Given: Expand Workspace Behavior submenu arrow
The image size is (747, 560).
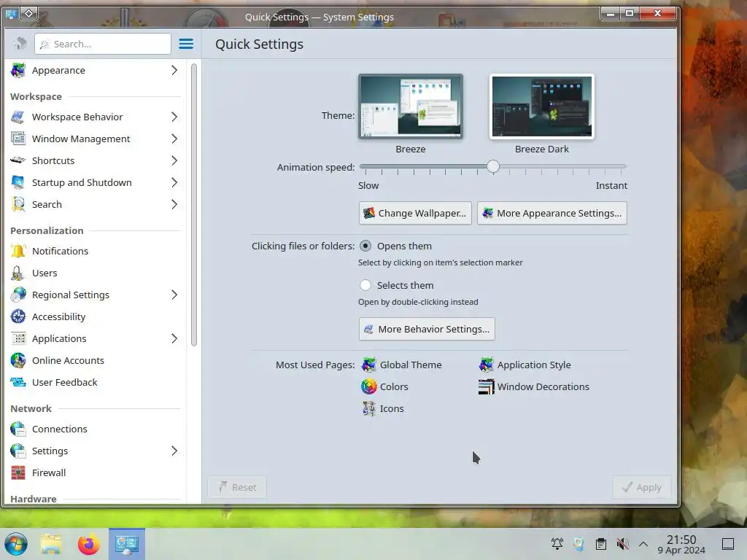Looking at the screenshot, I should tap(174, 117).
